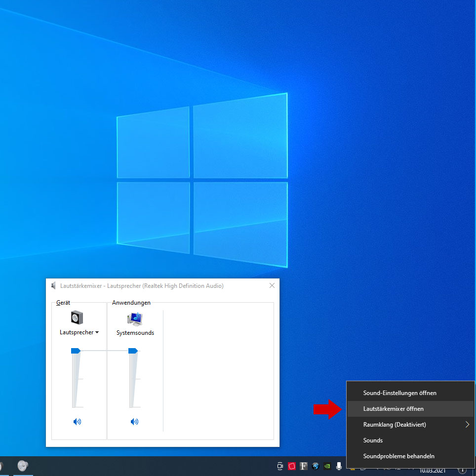Mute the Systemsounds volume
This screenshot has width=476, height=476.
pos(134,421)
